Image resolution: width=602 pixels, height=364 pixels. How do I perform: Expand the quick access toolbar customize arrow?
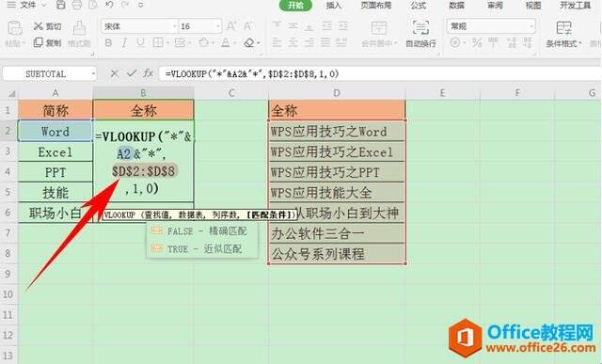(141, 5)
